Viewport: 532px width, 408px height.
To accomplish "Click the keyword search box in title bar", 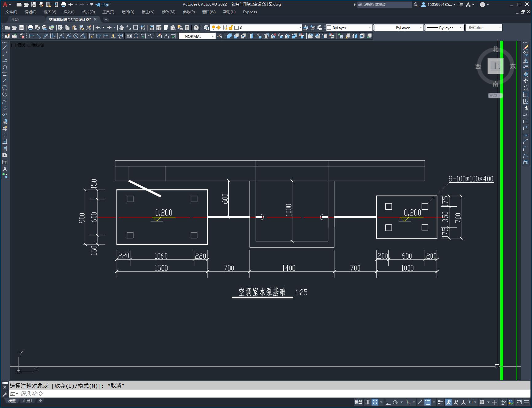I will 384,5.
